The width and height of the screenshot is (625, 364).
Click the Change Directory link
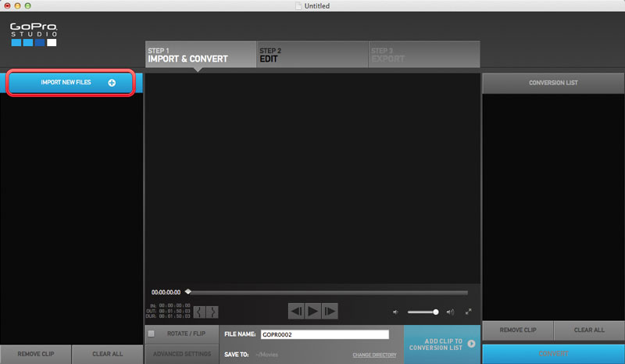pyautogui.click(x=374, y=355)
